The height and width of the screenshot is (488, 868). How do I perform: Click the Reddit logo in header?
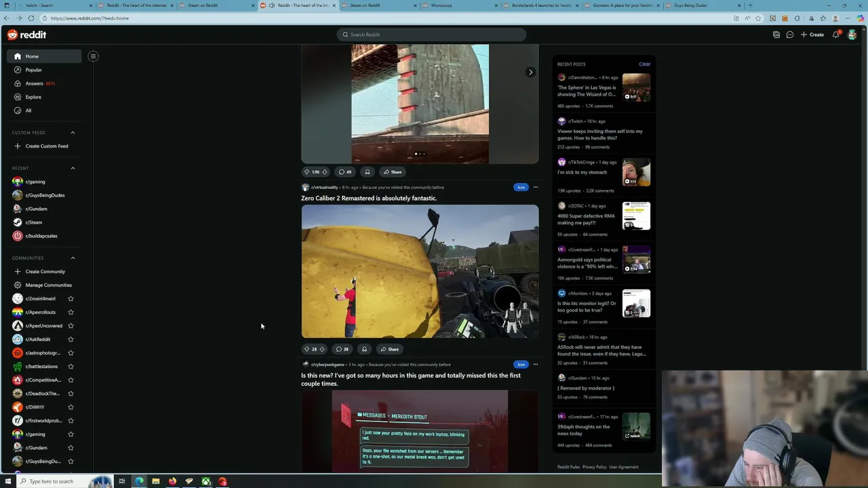tap(26, 35)
